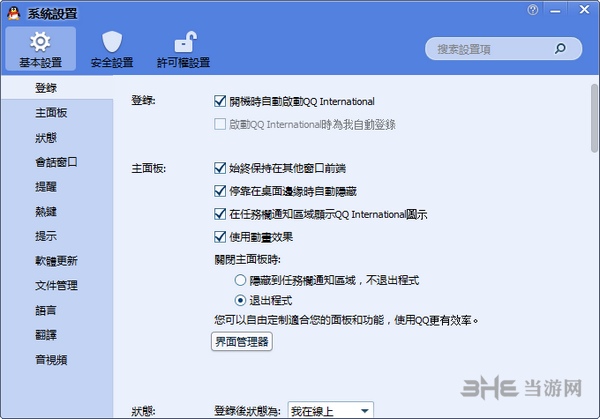Click the QQ penguin logo
Viewport: 600px width, 419px height.
[x=14, y=13]
